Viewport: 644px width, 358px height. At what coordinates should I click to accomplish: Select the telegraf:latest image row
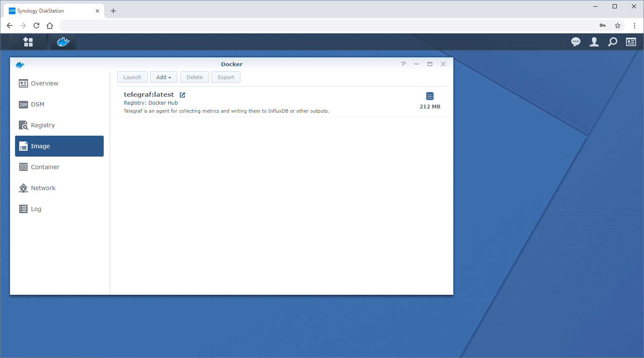point(283,102)
